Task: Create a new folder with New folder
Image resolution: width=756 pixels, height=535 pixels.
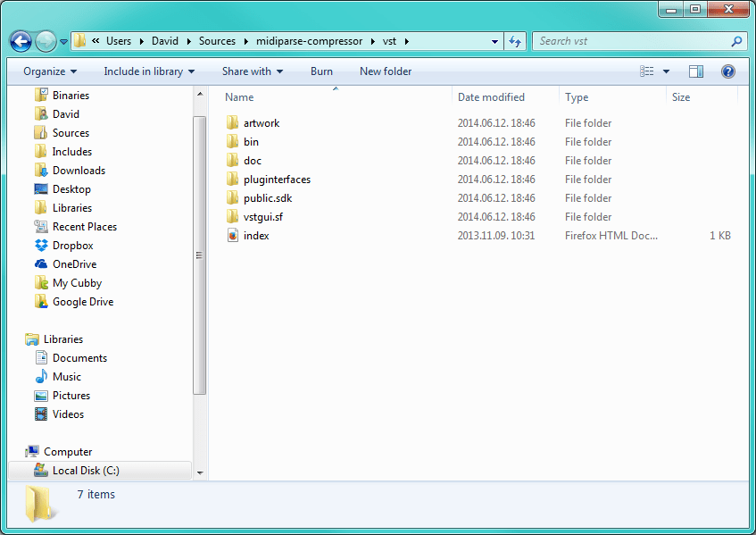Action: click(385, 71)
